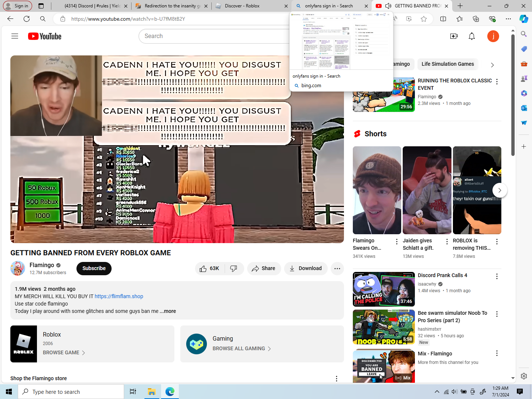Open the Edge sidebar games icon
Screen dimensions: 532x399
point(524,78)
